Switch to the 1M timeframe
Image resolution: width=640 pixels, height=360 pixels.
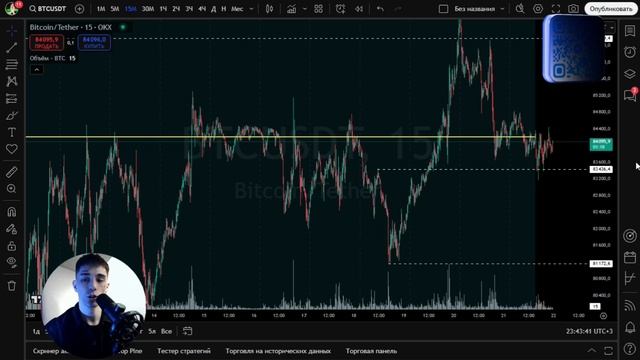pos(101,9)
